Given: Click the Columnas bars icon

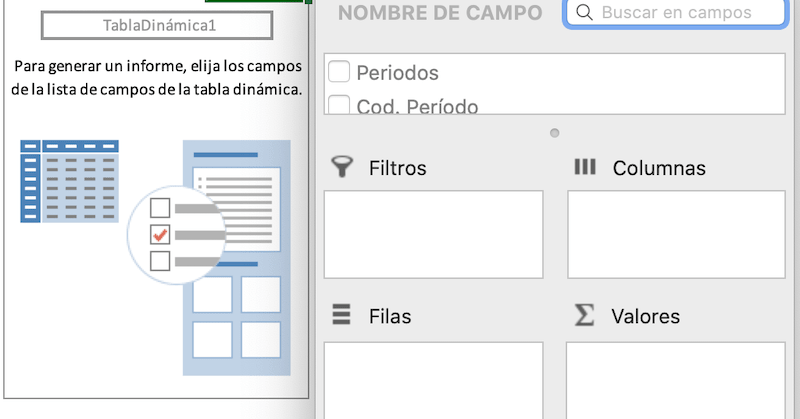Looking at the screenshot, I should pos(584,167).
